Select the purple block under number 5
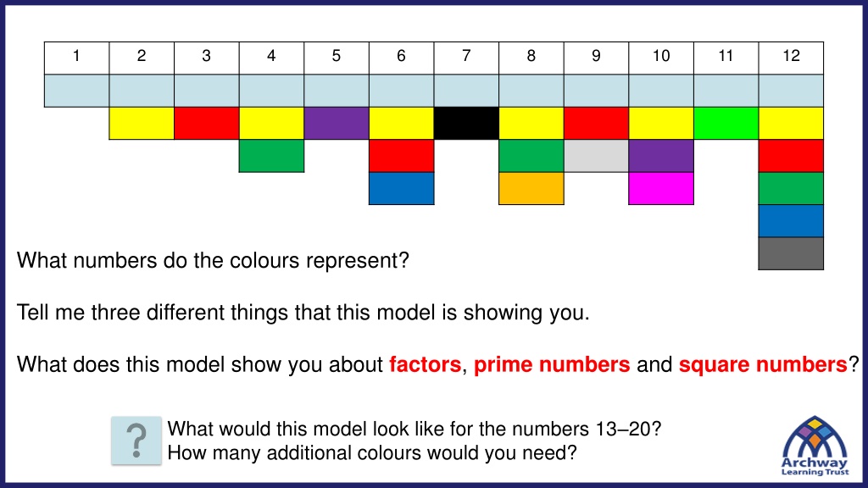 tap(337, 123)
